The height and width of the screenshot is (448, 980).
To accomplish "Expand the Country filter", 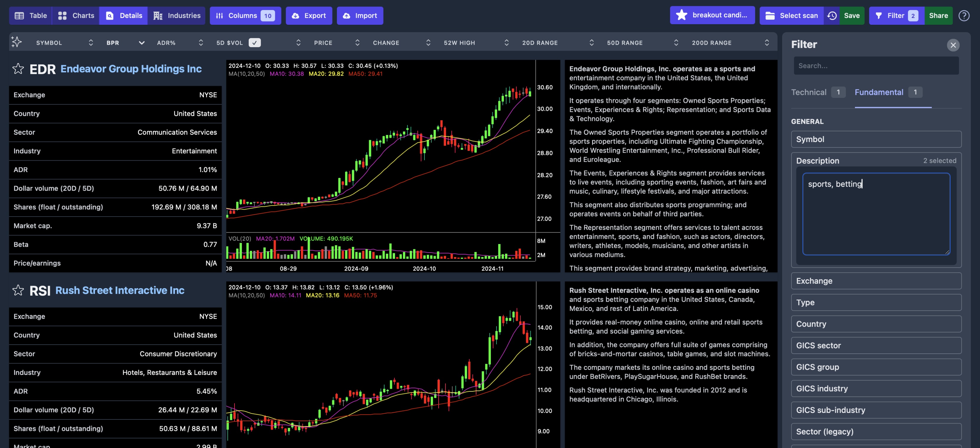I will pos(876,324).
